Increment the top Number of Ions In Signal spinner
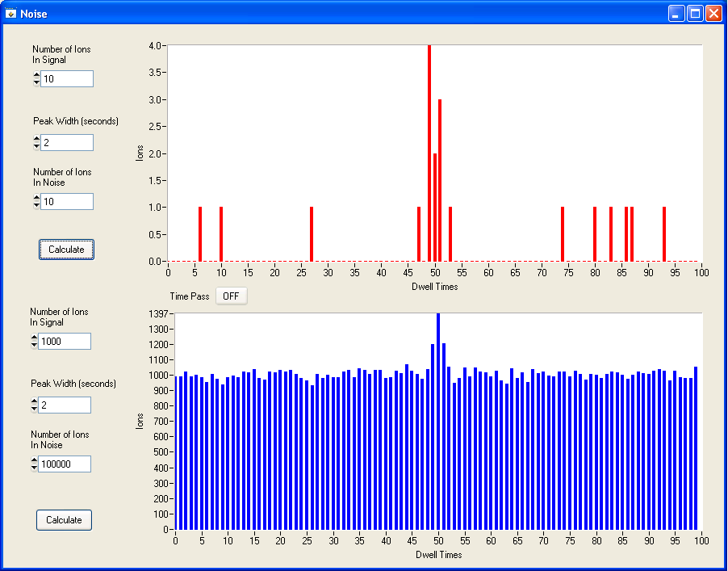This screenshot has width=728, height=571. coord(36,75)
